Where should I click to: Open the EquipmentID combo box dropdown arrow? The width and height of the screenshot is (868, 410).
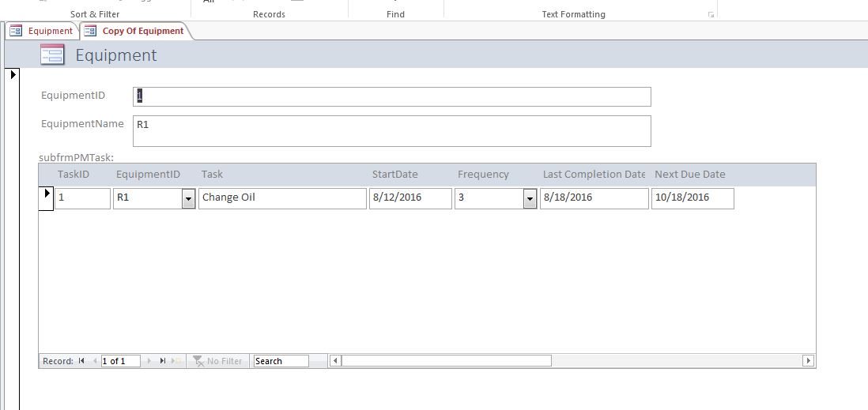(189, 198)
